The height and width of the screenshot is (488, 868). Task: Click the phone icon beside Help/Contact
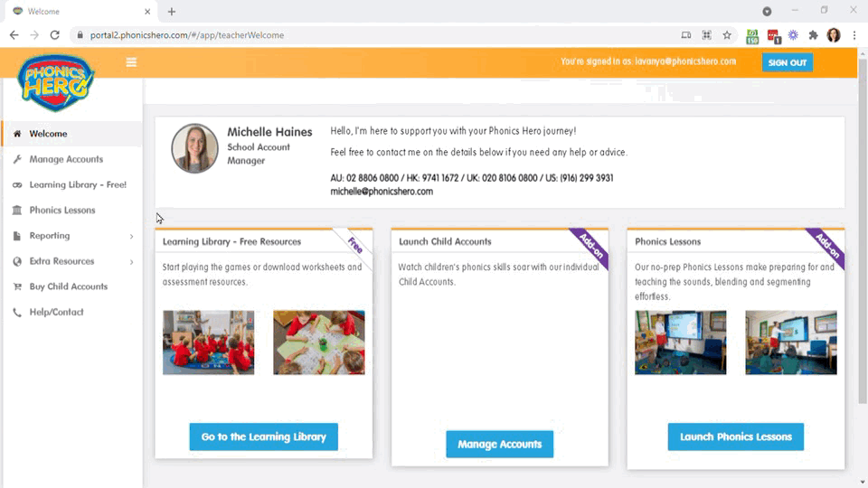tap(17, 312)
